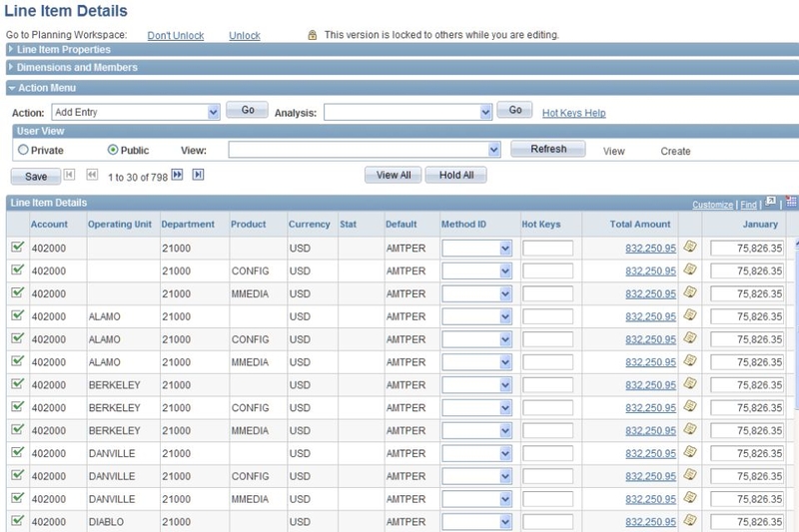The image size is (799, 532).
Task: Uncheck the ALAMO CONFIG row checkbox
Action: (x=17, y=338)
